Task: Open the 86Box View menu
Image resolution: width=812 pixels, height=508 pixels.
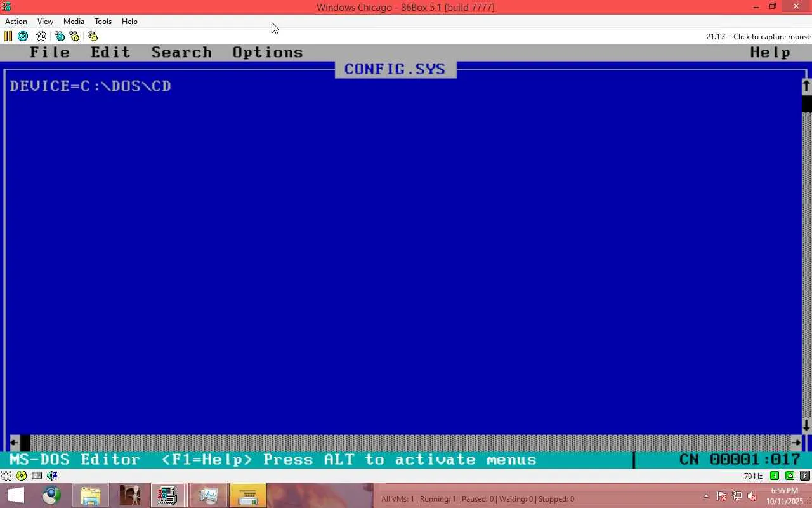Action: click(45, 22)
